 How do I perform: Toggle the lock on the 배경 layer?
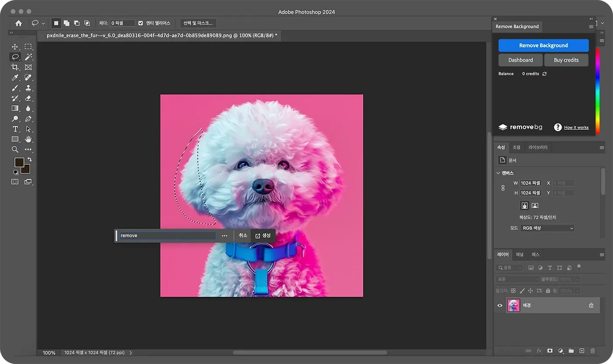tap(591, 305)
